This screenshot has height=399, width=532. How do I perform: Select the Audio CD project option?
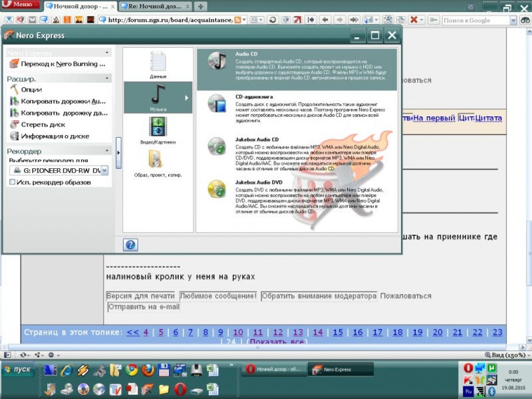click(x=296, y=66)
